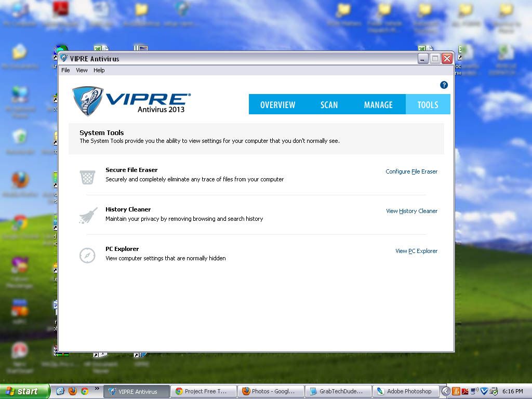Open the File menu
The width and height of the screenshot is (532, 399).
click(65, 70)
